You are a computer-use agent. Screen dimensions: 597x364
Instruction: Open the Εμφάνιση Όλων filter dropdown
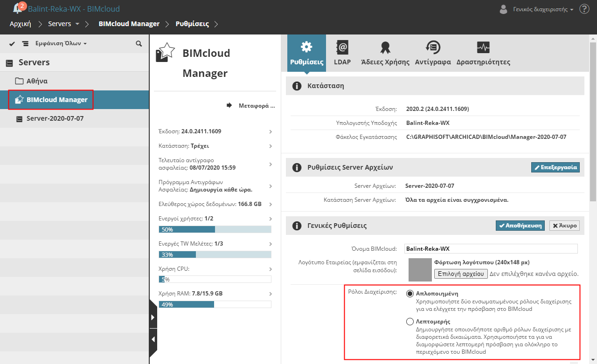coord(61,43)
